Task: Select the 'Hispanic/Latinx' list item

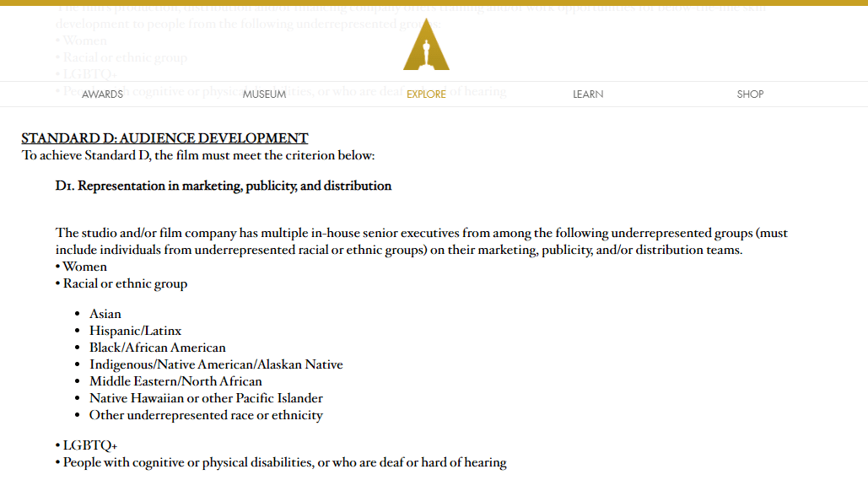Action: pos(136,331)
